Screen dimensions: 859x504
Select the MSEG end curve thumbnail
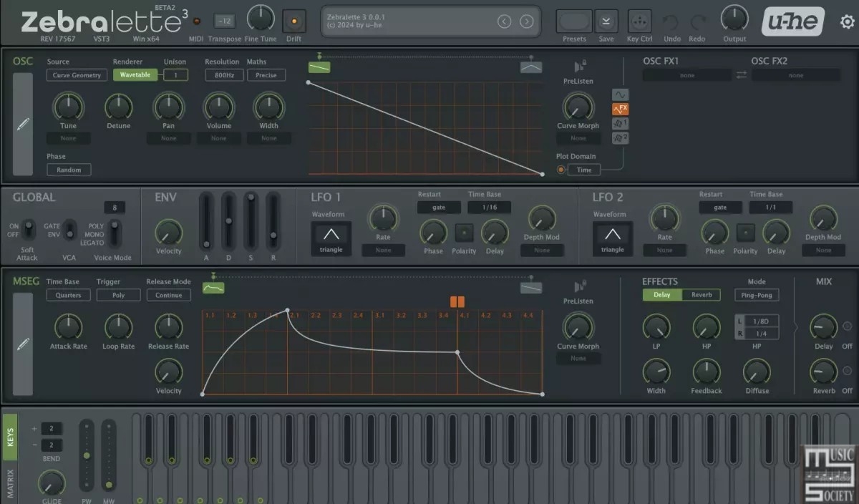(x=531, y=287)
